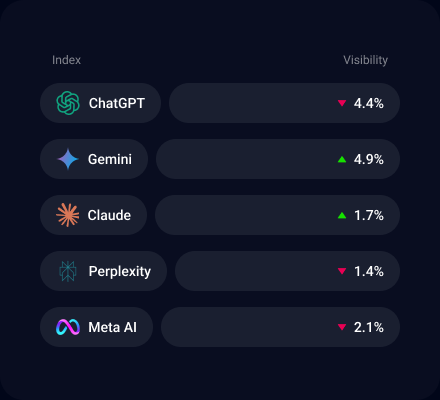Click the Perplexity logo icon
The image size is (440, 400).
pos(68,271)
